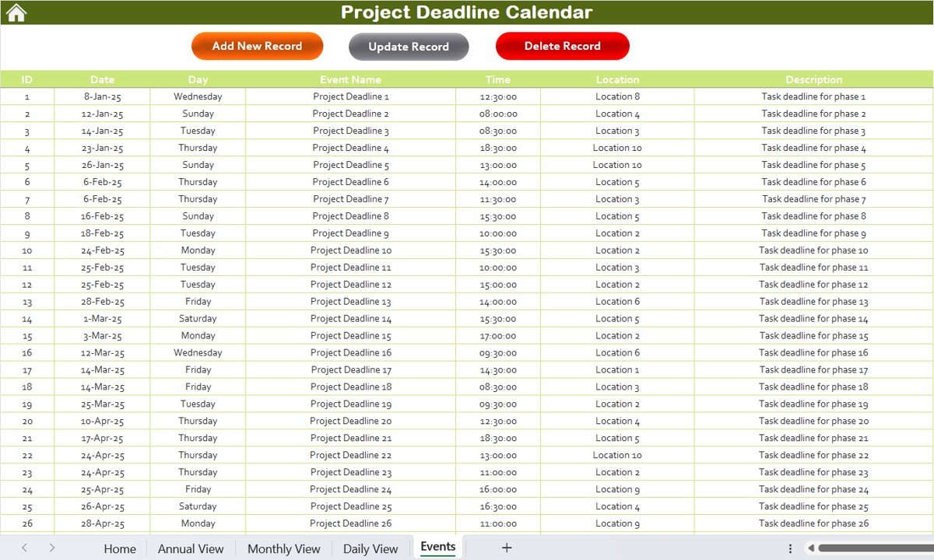
Task: Select the Location column header
Action: (x=617, y=79)
